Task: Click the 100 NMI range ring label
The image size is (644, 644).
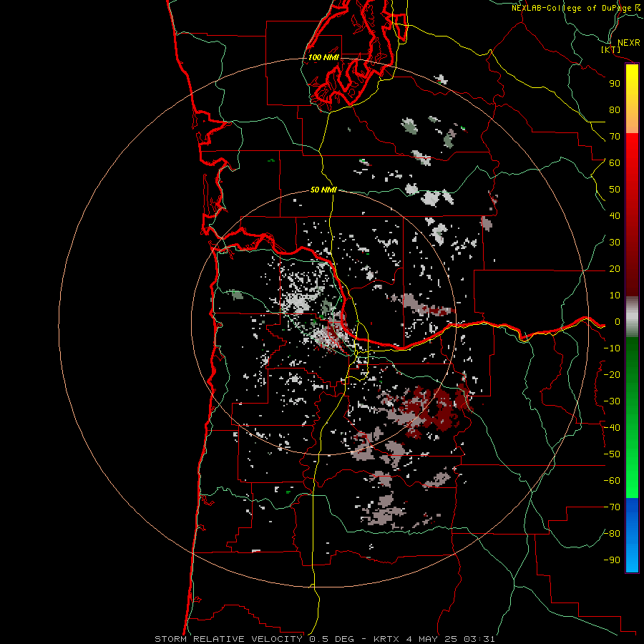Action: 323,57
